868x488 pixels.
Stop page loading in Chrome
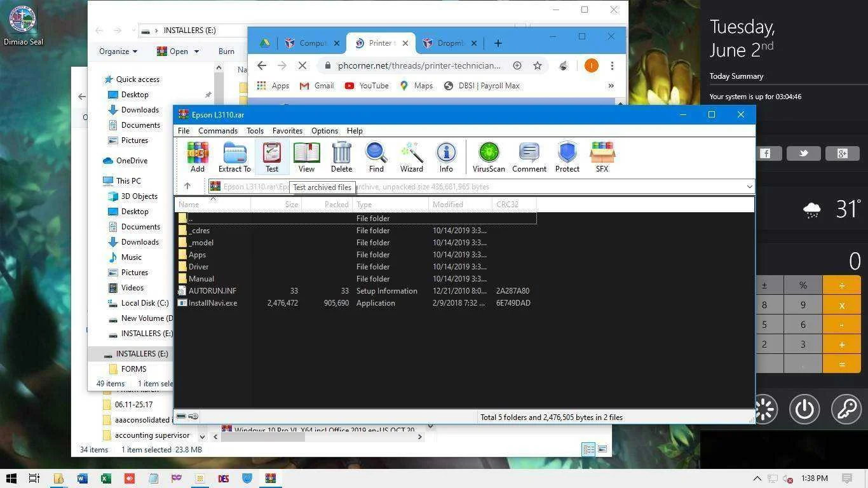pyautogui.click(x=302, y=65)
